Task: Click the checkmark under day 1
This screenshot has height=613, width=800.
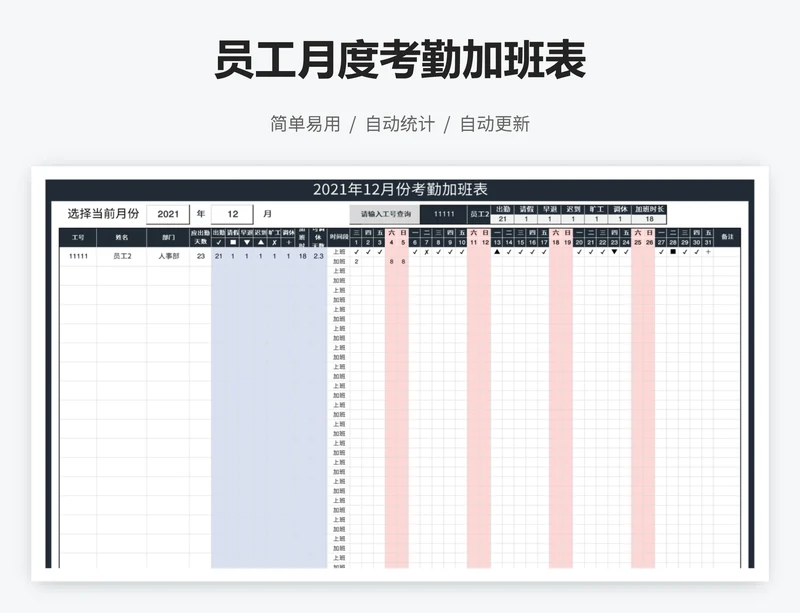Action: pyautogui.click(x=356, y=252)
